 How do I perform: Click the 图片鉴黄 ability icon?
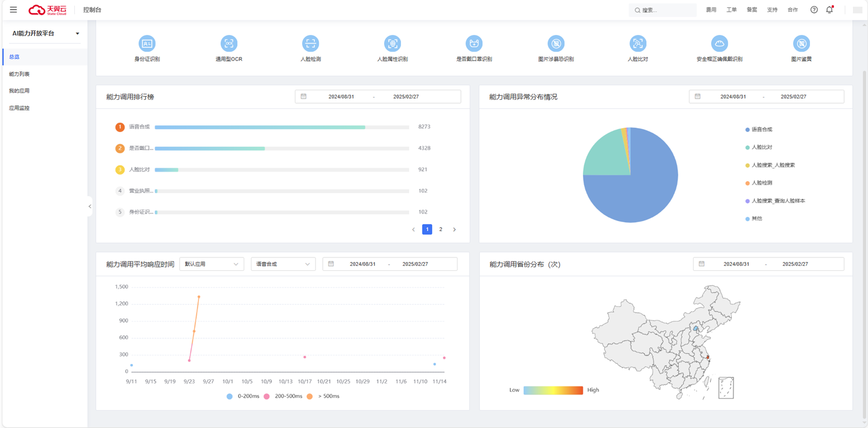[802, 43]
